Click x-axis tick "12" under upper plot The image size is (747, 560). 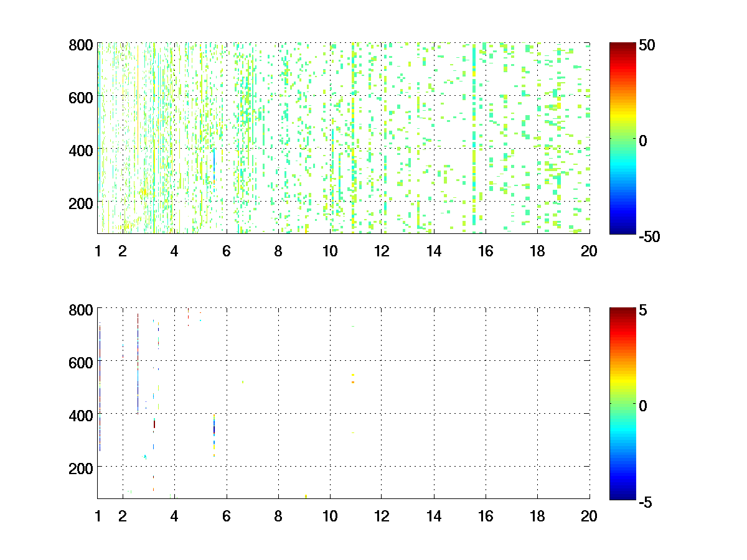tap(382, 251)
